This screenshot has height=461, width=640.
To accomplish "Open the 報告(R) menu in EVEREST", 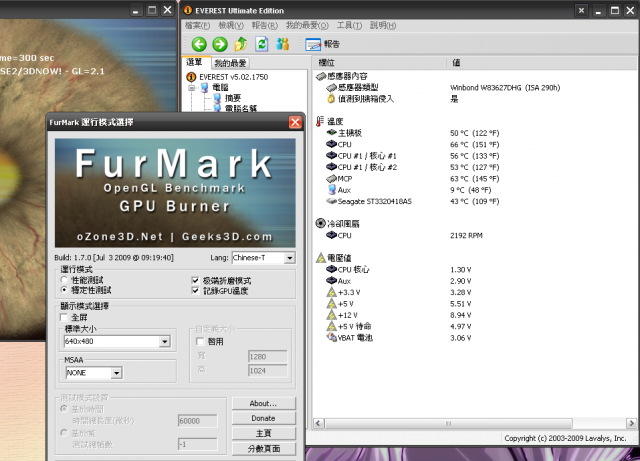I will pyautogui.click(x=264, y=25).
